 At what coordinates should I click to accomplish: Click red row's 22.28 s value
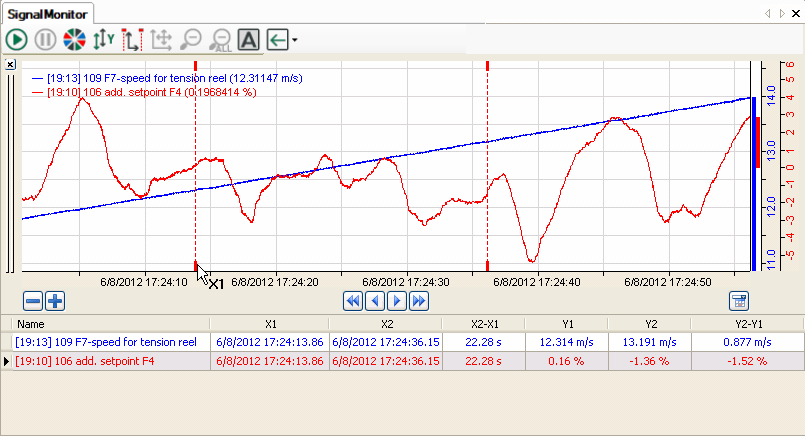(484, 361)
